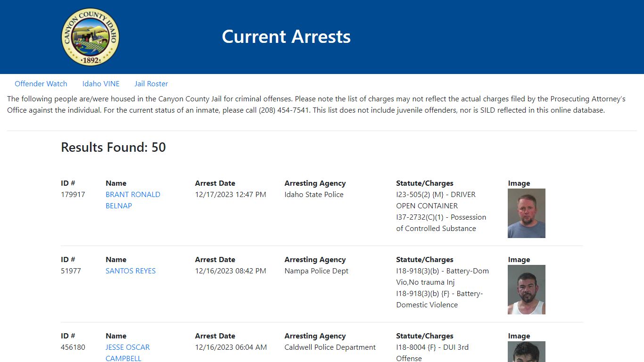Open Santos Reyes inmate record
Screen dimensions: 644x362
point(131,271)
